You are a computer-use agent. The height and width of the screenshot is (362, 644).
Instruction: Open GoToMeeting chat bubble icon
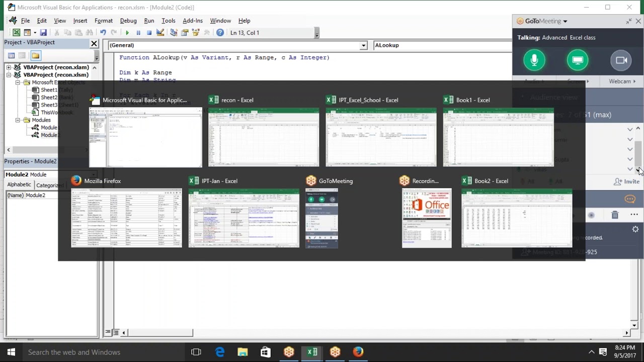(630, 199)
